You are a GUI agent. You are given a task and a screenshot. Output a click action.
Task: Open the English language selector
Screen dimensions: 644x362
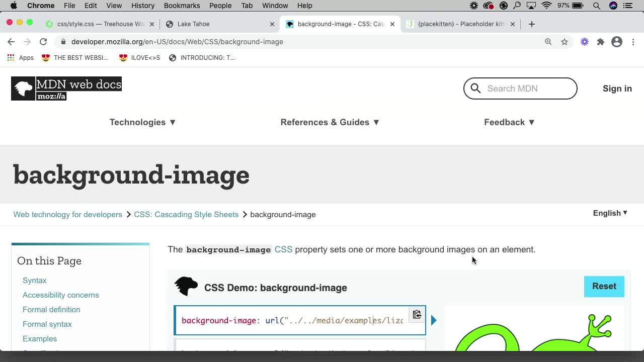click(609, 213)
